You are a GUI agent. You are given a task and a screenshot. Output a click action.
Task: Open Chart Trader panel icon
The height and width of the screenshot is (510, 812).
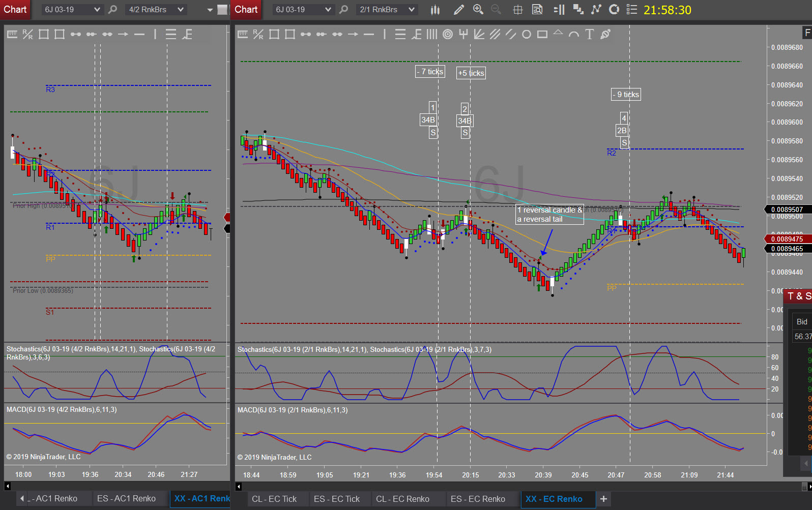tap(559, 10)
